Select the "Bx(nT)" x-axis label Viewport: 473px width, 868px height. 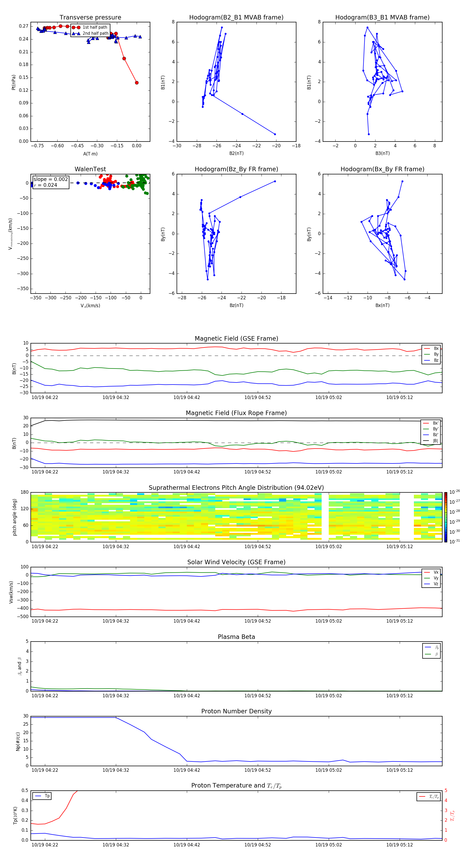point(382,305)
